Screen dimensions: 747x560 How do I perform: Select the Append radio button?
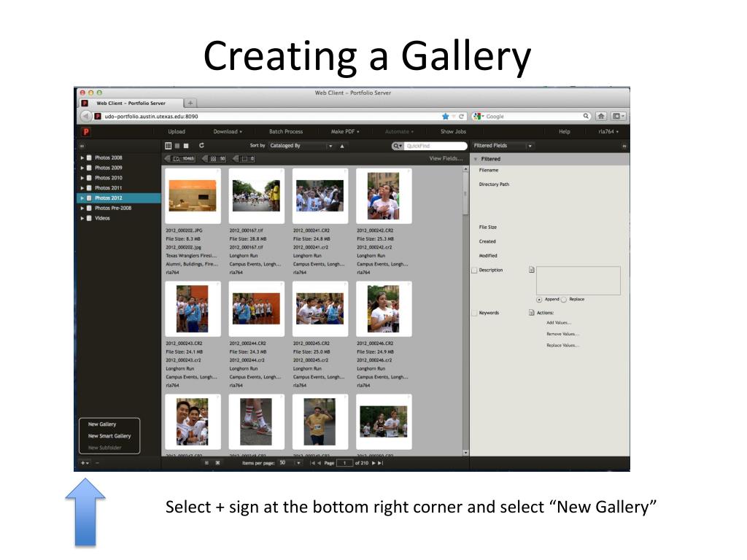539,300
